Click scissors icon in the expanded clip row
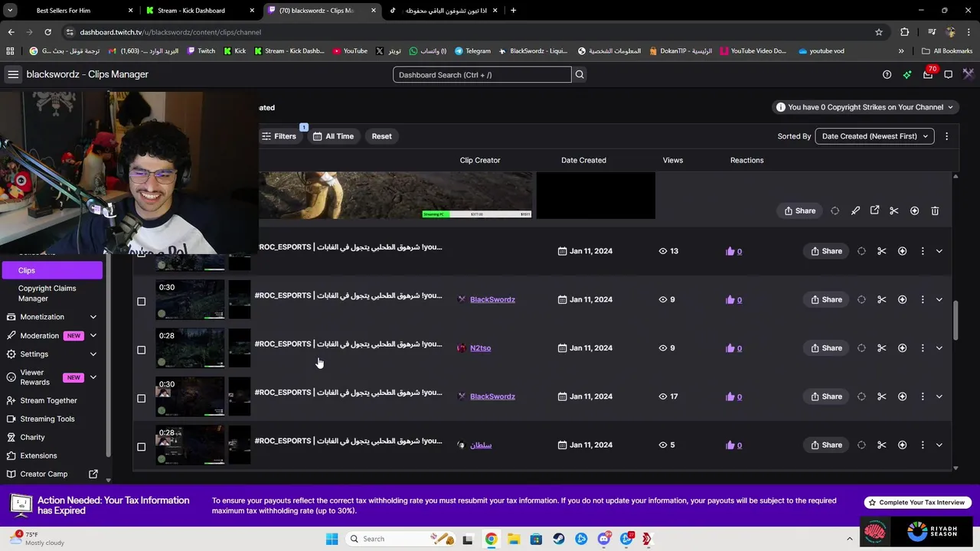Image resolution: width=980 pixels, height=551 pixels. coord(893,210)
